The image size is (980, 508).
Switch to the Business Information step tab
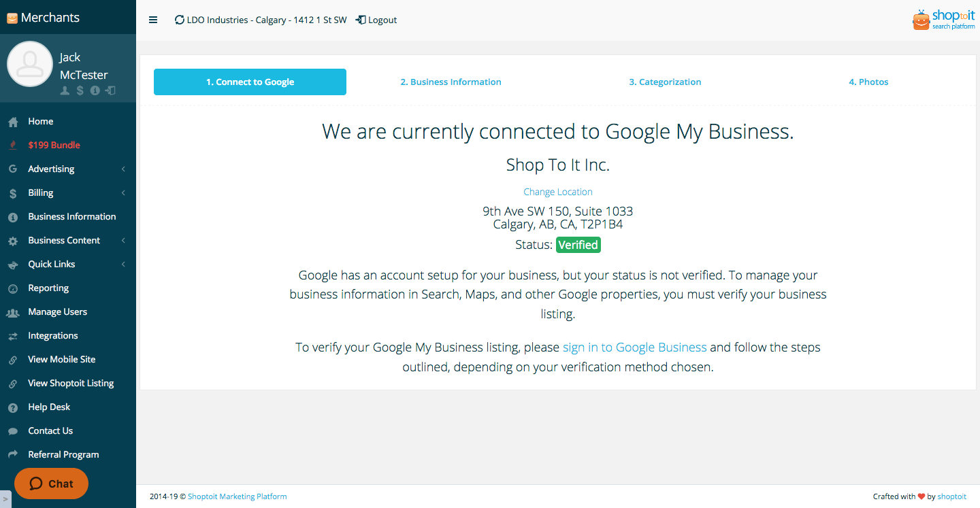pos(451,82)
